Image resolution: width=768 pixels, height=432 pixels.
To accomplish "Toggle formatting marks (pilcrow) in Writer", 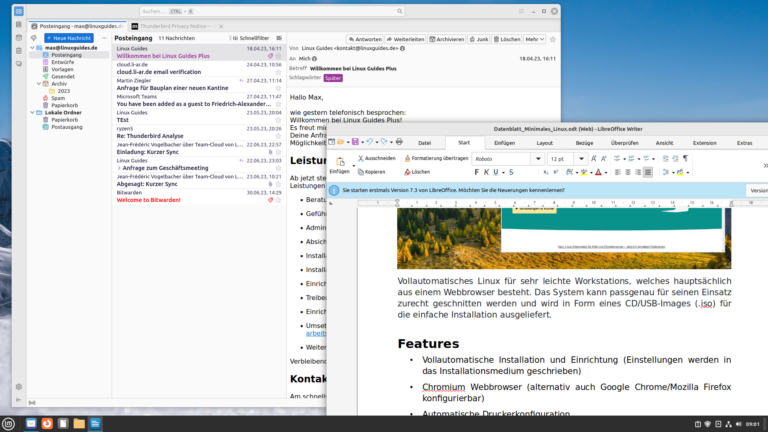I will [685, 159].
